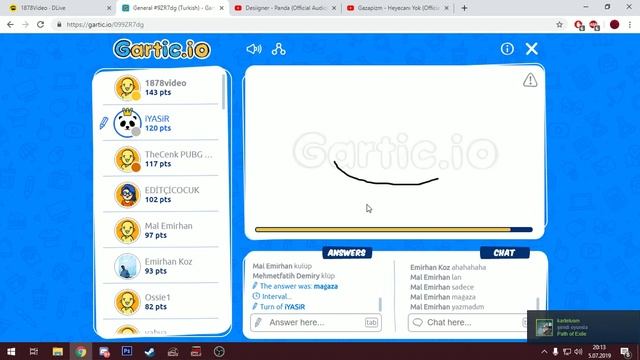This screenshot has height=360, width=640.
Task: Open Photoshop from taskbar
Action: (127, 351)
